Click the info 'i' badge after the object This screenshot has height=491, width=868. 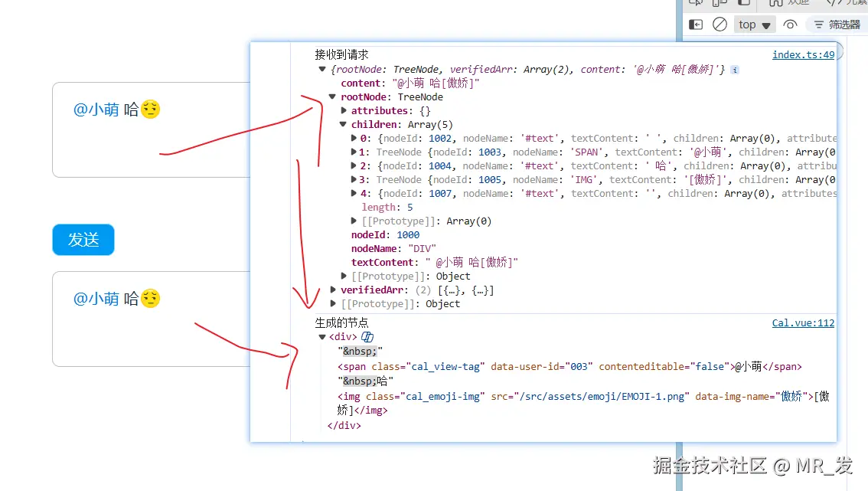[x=735, y=70]
